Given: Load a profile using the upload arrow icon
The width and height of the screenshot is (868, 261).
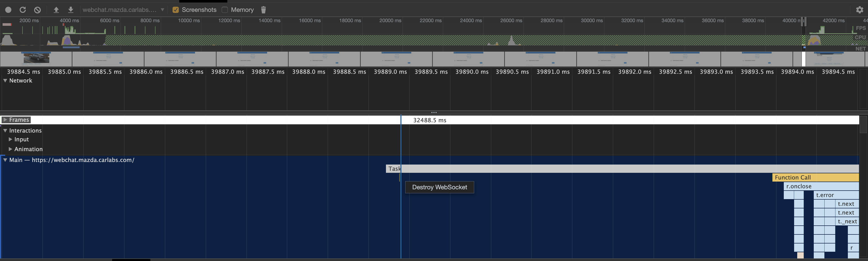Looking at the screenshot, I should (56, 10).
